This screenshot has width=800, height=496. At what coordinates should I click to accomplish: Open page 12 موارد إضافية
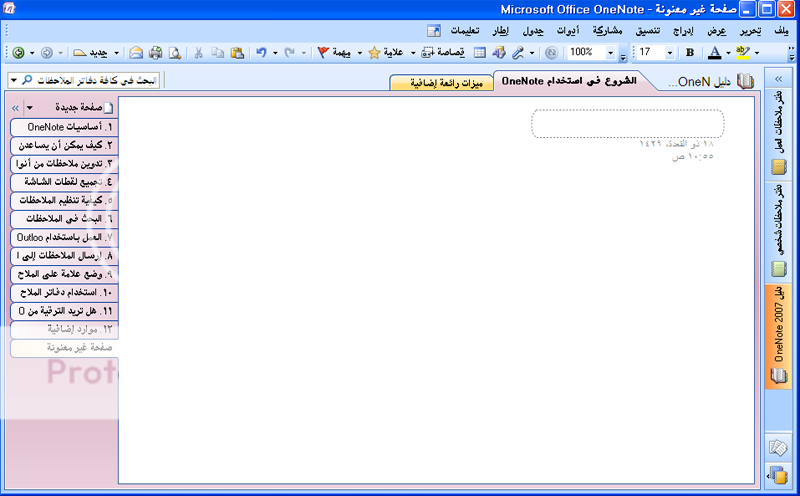pos(64,330)
